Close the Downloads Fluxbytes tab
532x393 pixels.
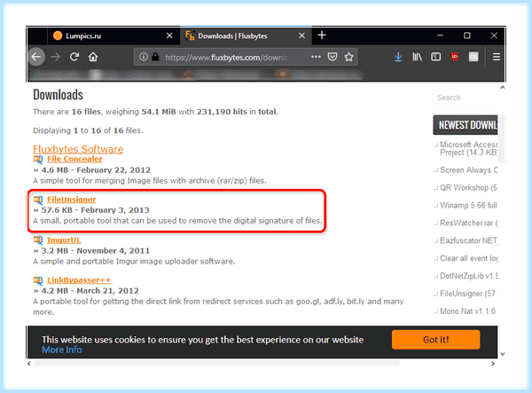coord(301,35)
